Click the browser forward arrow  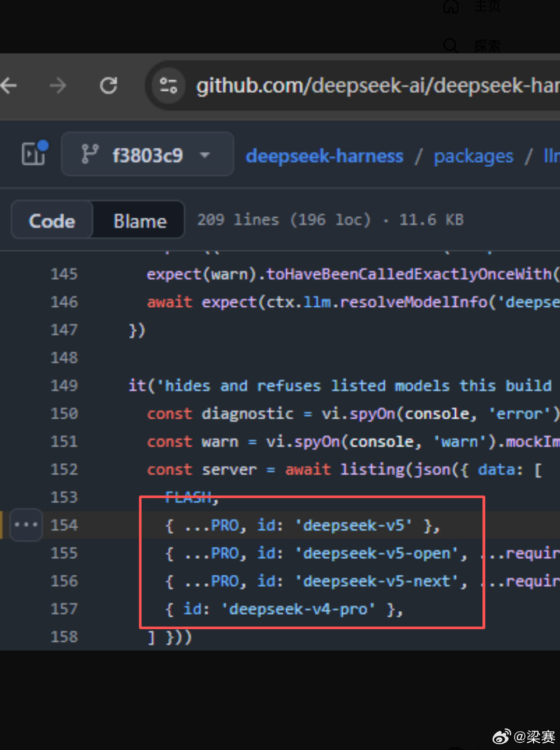point(58,86)
